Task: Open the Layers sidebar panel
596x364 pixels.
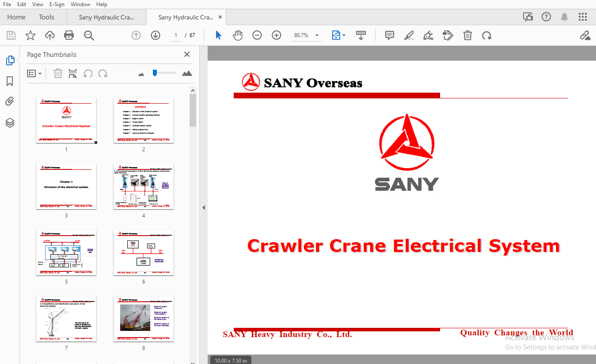Action: coord(10,123)
